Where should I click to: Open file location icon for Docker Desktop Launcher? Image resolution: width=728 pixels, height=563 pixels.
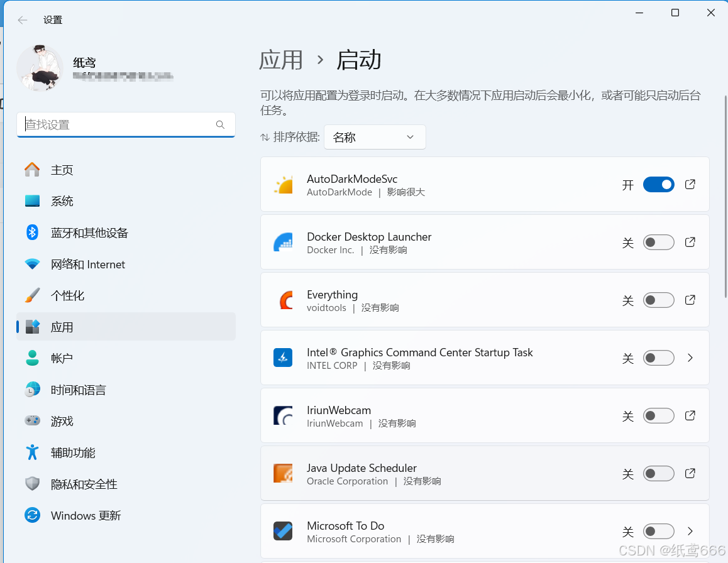pyautogui.click(x=690, y=243)
